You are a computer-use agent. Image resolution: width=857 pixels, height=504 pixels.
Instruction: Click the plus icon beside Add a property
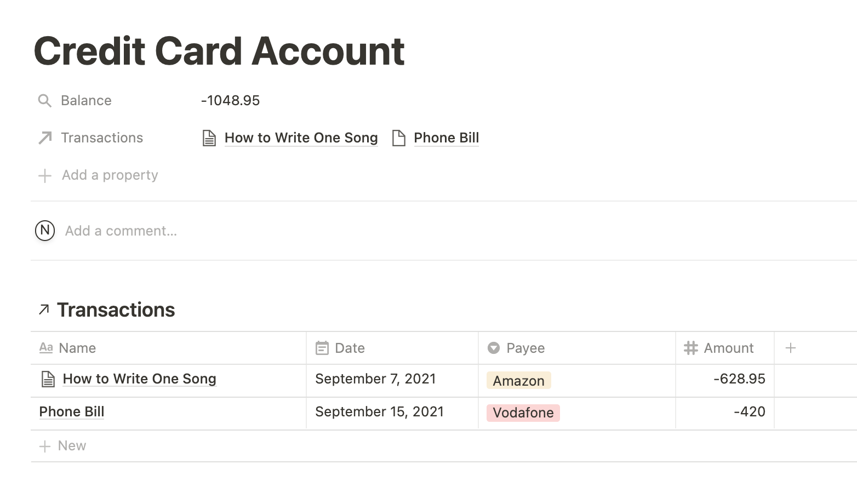44,175
